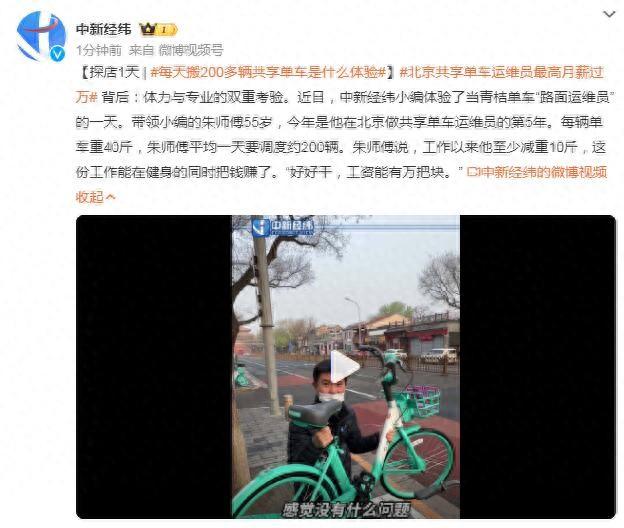Collapse the post text with 收起
Image resolution: width=624 pixels, height=528 pixels.
tap(90, 197)
